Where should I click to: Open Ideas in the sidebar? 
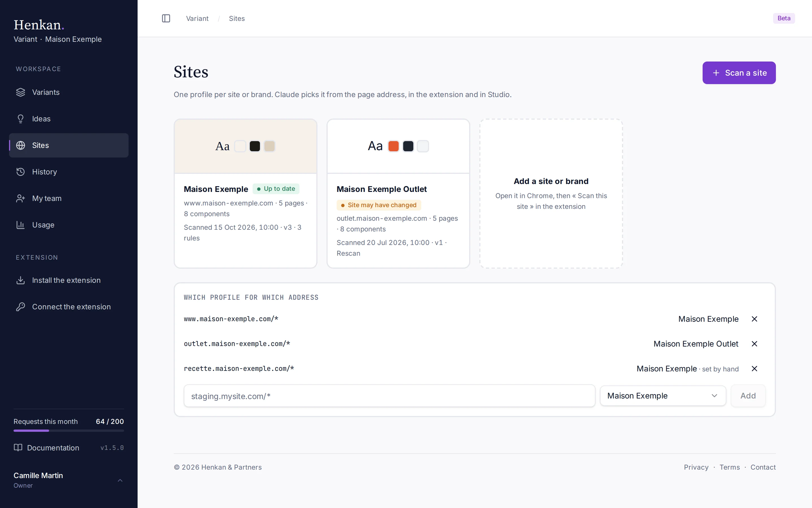click(x=69, y=119)
